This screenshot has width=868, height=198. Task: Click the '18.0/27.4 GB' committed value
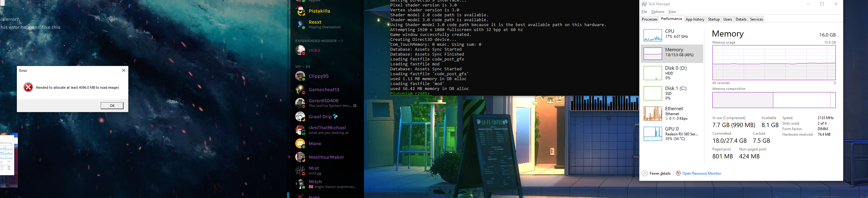tap(729, 141)
